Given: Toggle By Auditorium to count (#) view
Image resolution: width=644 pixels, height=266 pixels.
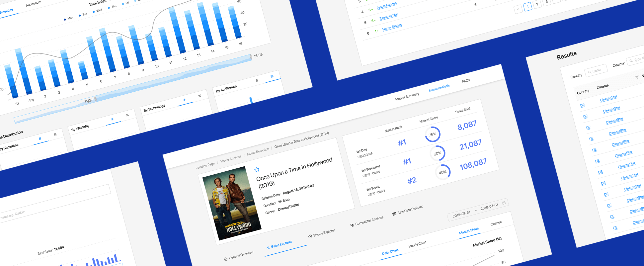Looking at the screenshot, I should pos(257,80).
